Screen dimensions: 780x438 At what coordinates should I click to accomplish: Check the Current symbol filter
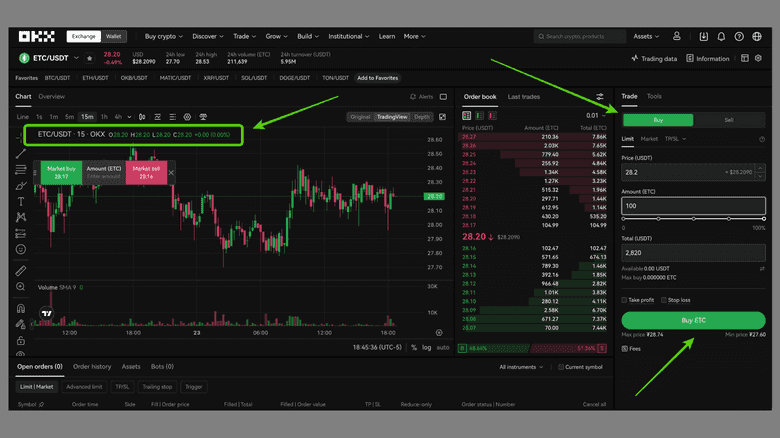pos(561,367)
